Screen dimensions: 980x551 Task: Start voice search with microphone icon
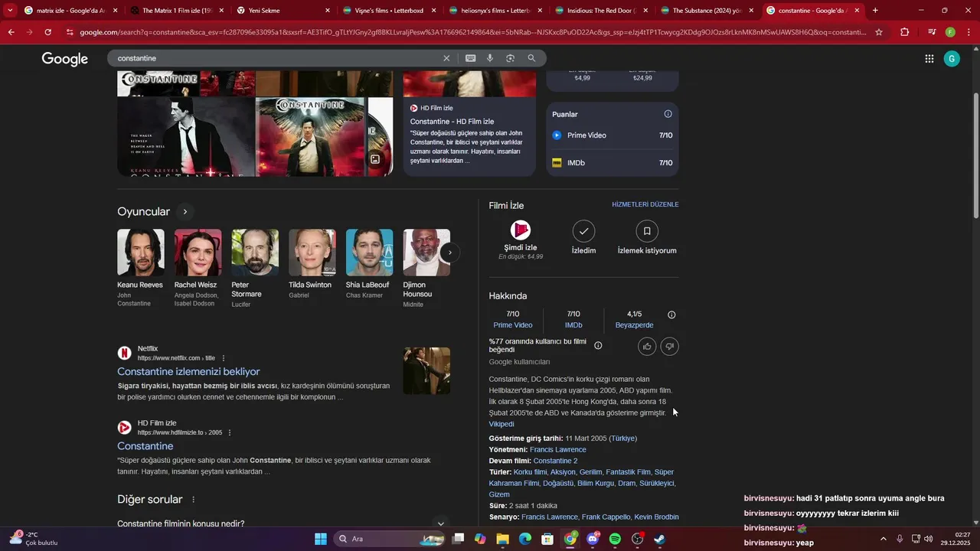490,58
